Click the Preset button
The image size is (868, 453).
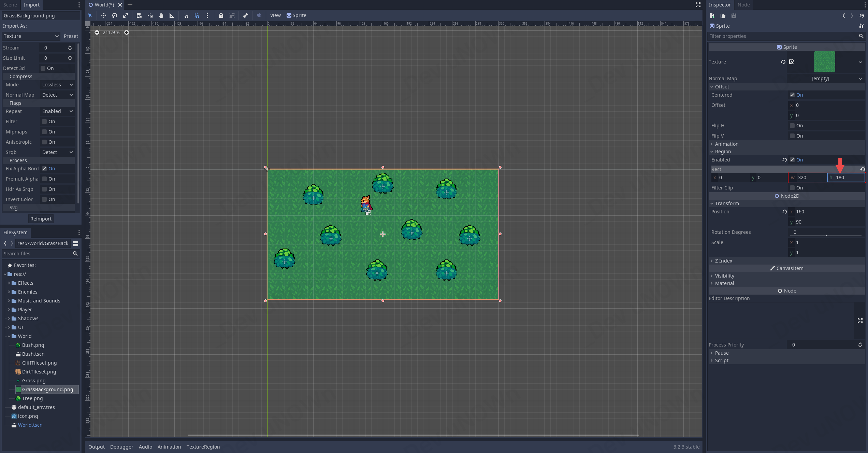71,36
